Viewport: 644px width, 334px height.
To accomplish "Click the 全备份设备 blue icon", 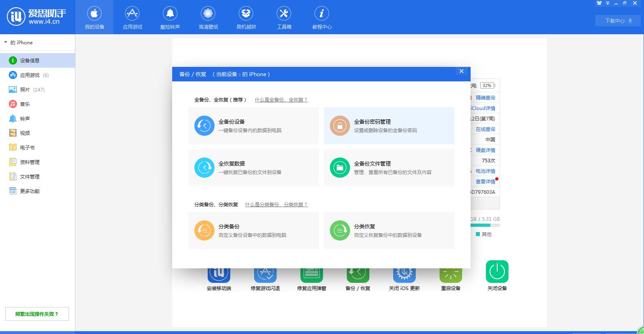I will (204, 126).
